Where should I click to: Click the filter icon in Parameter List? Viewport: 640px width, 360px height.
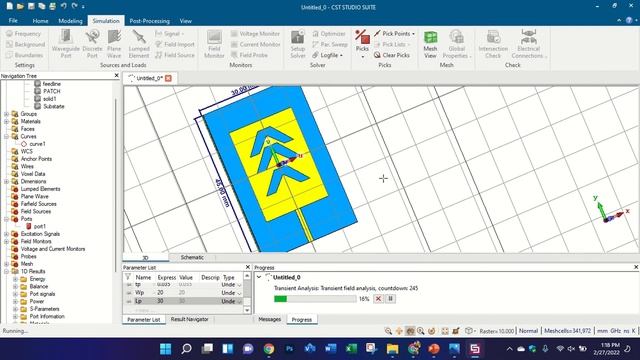(128, 277)
